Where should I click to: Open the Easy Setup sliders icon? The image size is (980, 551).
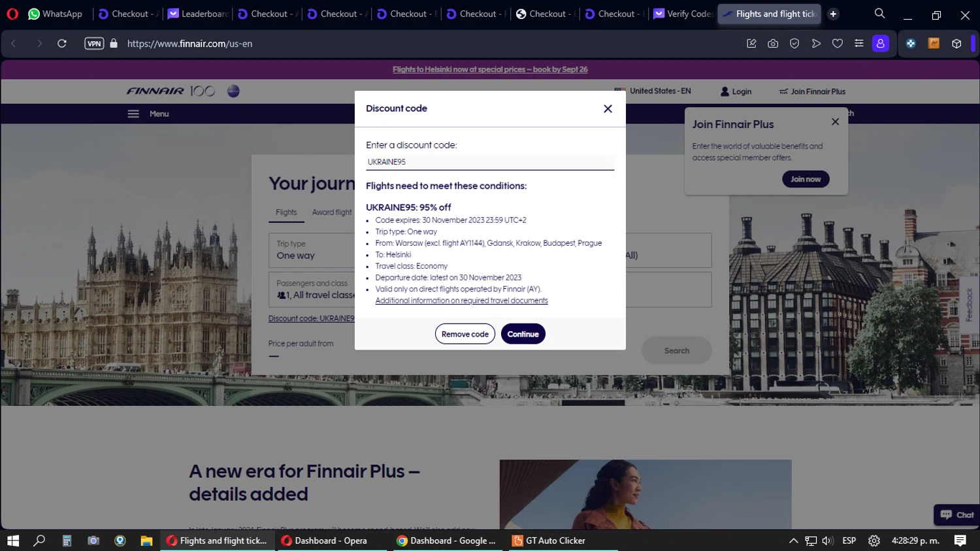859,44
